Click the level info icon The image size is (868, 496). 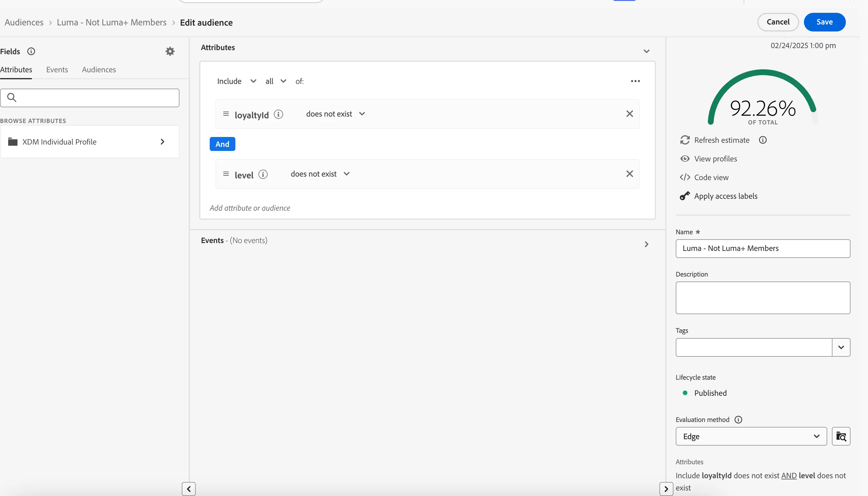click(x=263, y=175)
